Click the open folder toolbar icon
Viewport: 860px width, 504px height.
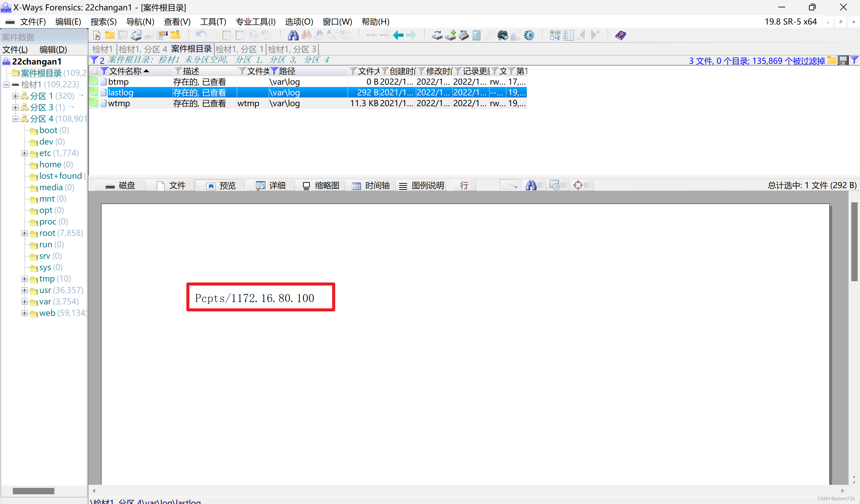pos(110,35)
